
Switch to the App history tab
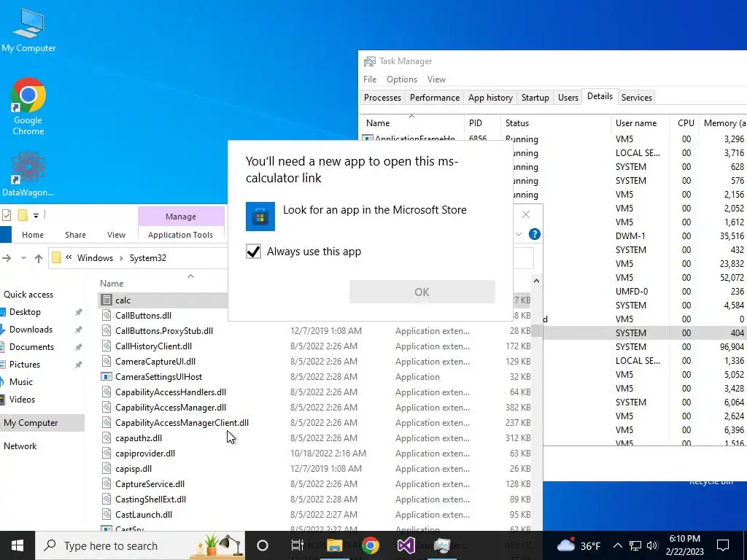(490, 98)
